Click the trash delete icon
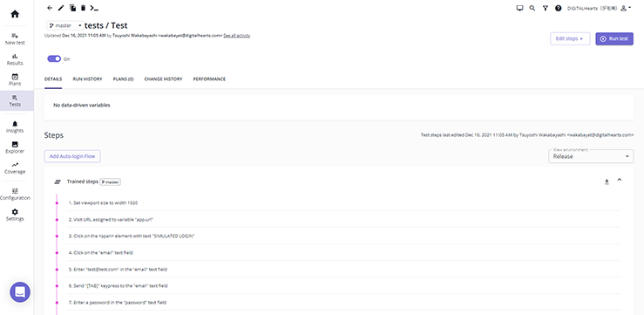The image size is (644, 315). click(x=83, y=8)
